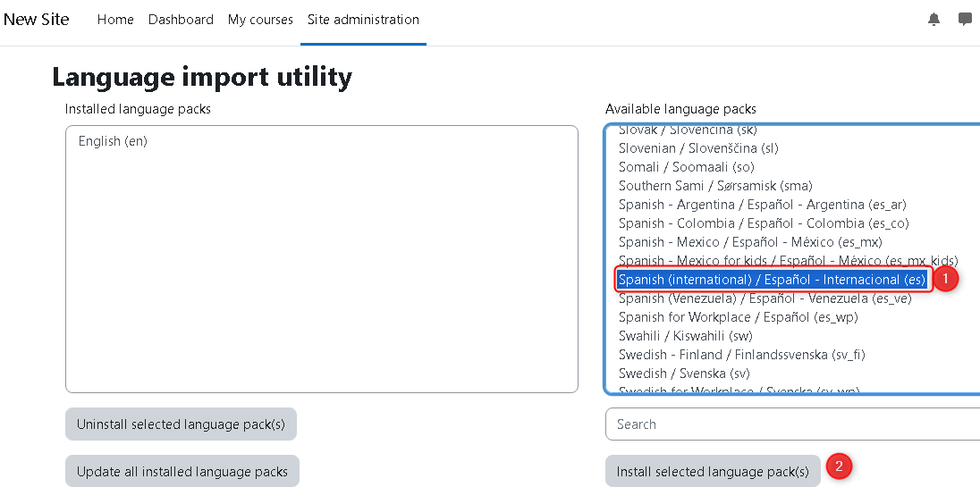Screen dimensions: 980x504
Task: Select Spanish (international) language pack
Action: pos(773,280)
